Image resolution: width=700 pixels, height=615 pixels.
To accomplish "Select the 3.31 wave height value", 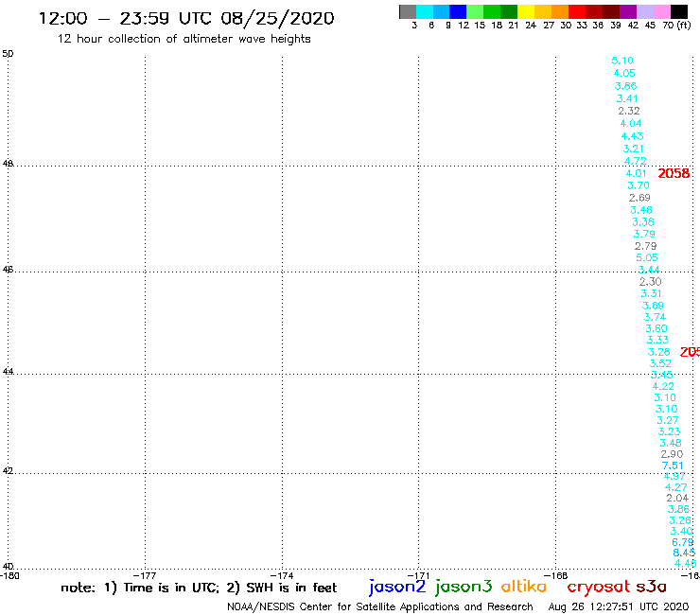I will click(x=652, y=293).
